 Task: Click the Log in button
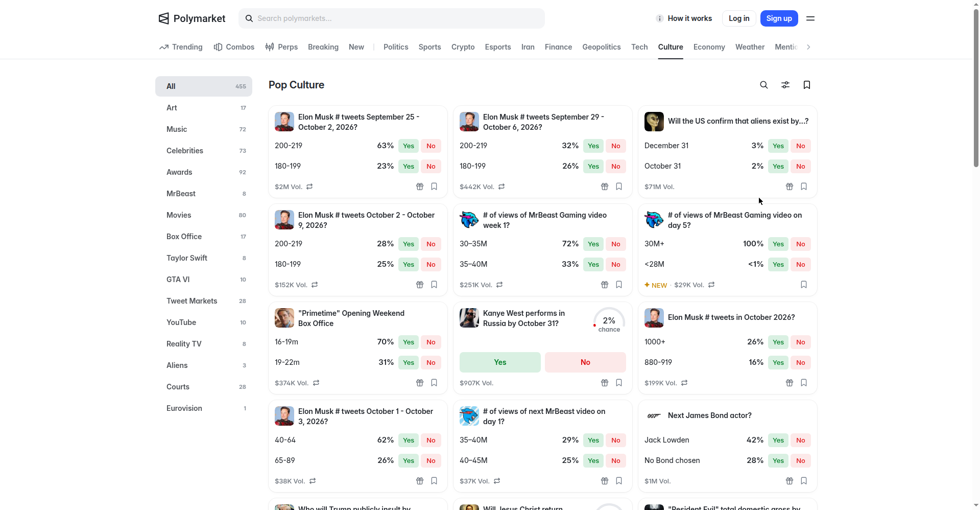point(739,18)
